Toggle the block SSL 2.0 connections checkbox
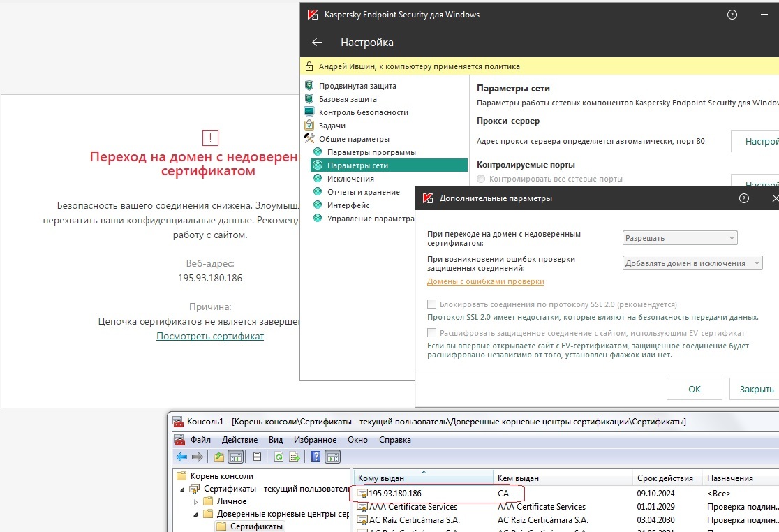 [x=432, y=304]
